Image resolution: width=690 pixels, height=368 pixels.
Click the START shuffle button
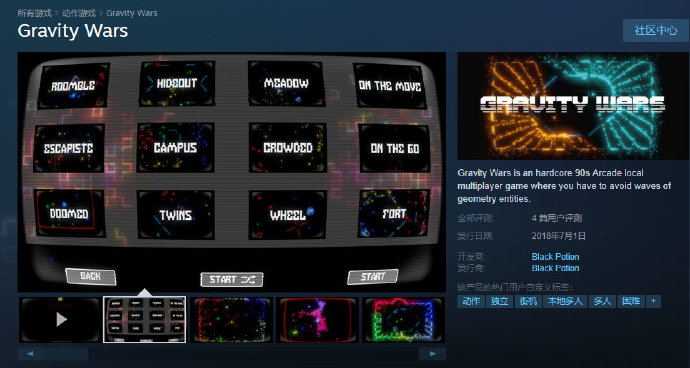[x=232, y=280]
